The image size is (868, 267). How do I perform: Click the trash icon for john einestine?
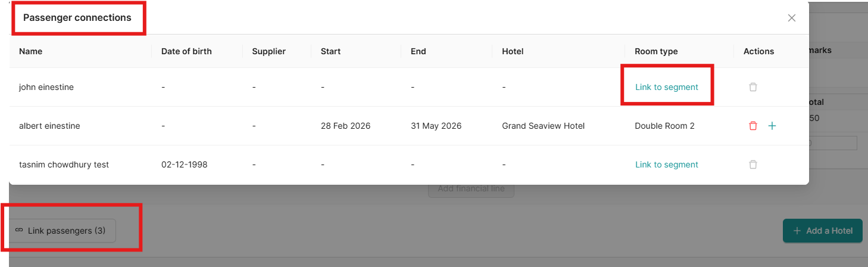[x=753, y=87]
